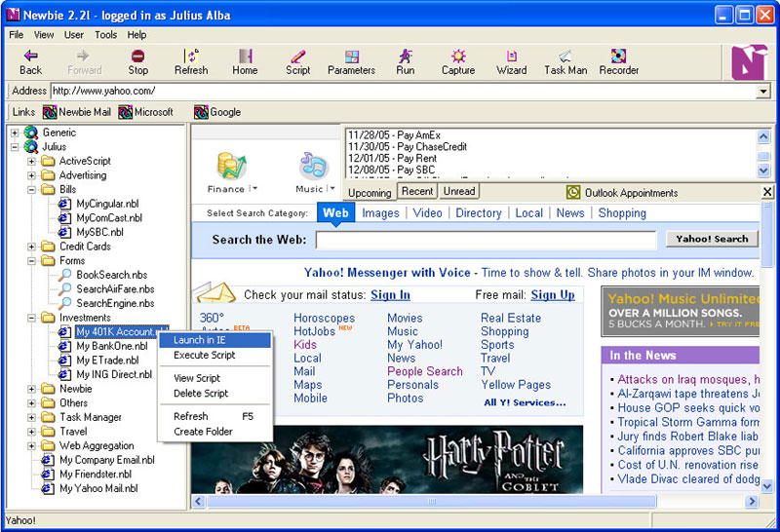This screenshot has height=532, width=780.
Task: Select SearchAirFare.nbs in Forms
Action: coord(115,288)
